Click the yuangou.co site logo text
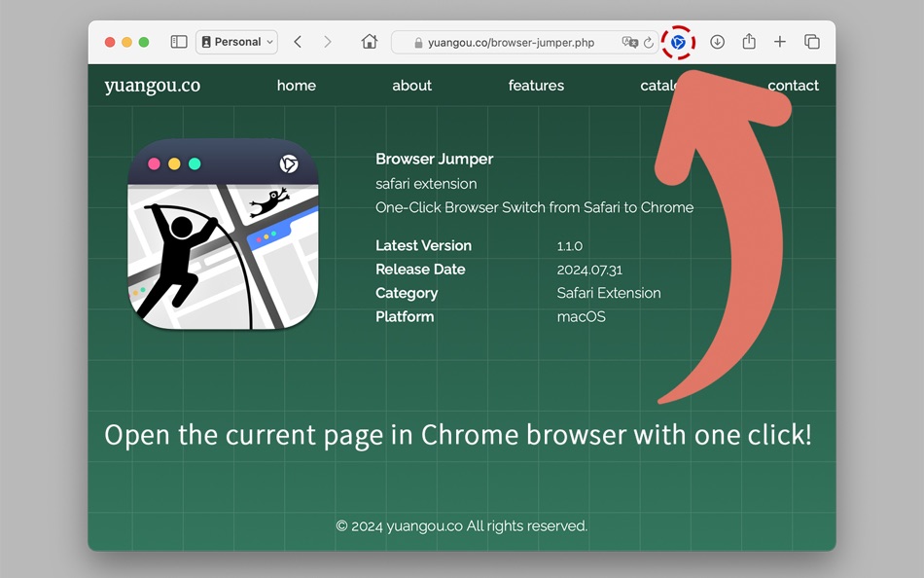 [x=152, y=86]
